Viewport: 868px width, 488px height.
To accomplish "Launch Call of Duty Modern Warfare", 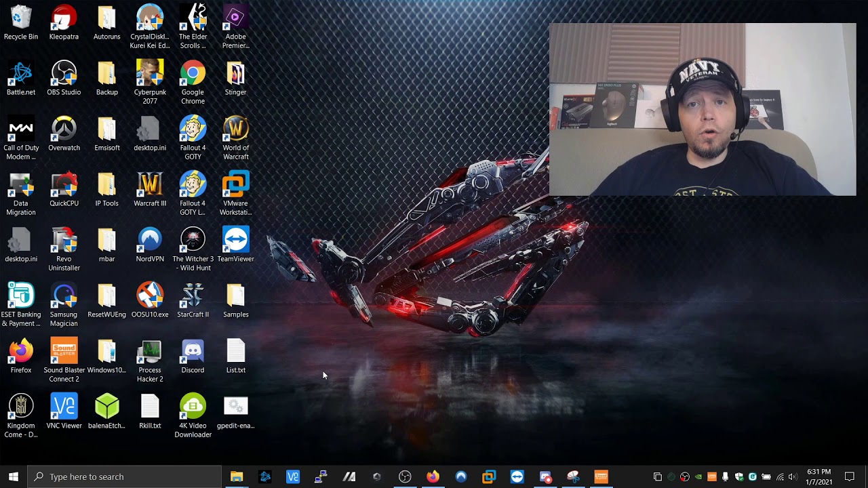I will [21, 138].
